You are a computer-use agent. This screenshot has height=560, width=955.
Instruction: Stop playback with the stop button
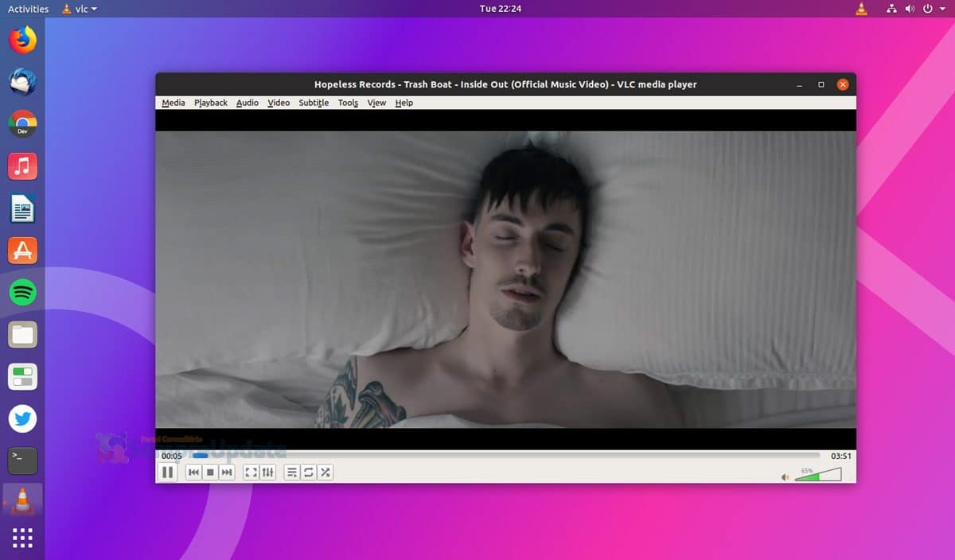point(210,472)
